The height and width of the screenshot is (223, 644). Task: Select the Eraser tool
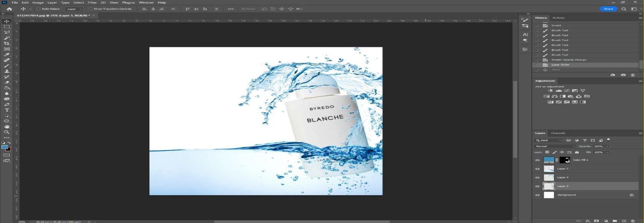[7, 82]
